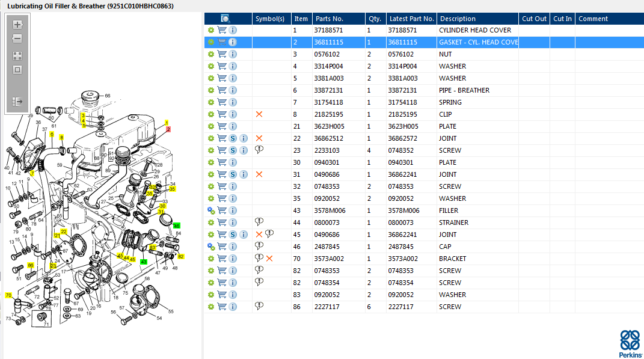
Task: Click gear icon for part 0748354
Action: [211, 283]
